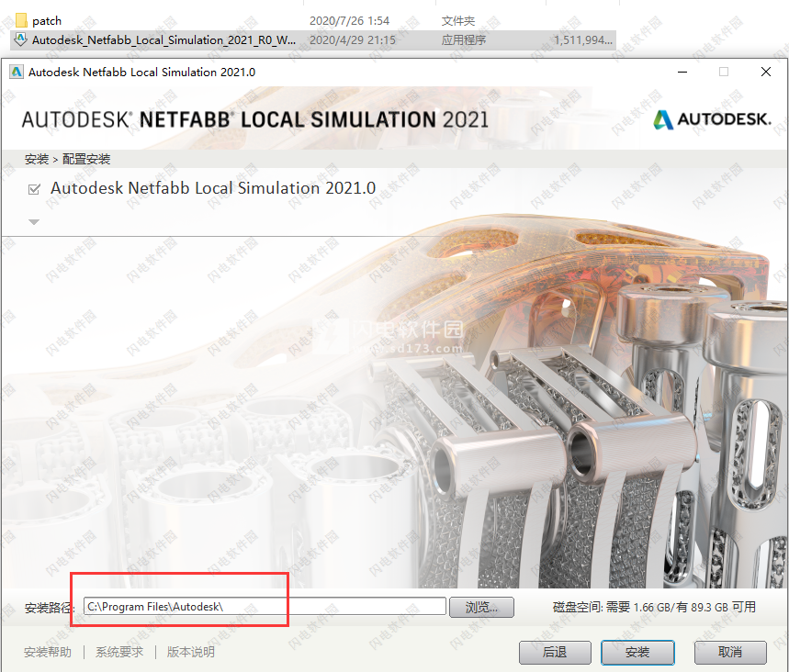Click the 配置安装 breadcrumb text
The width and height of the screenshot is (789, 672).
point(86,160)
